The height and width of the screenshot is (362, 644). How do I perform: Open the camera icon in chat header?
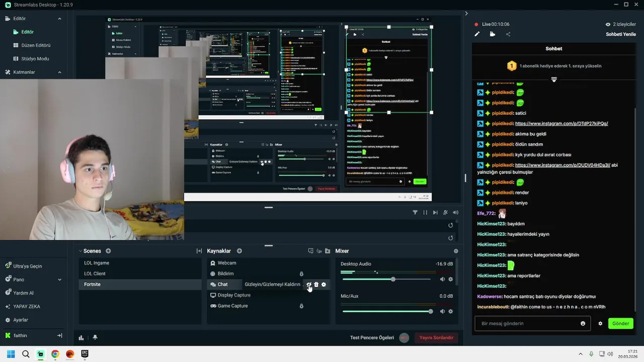(492, 34)
